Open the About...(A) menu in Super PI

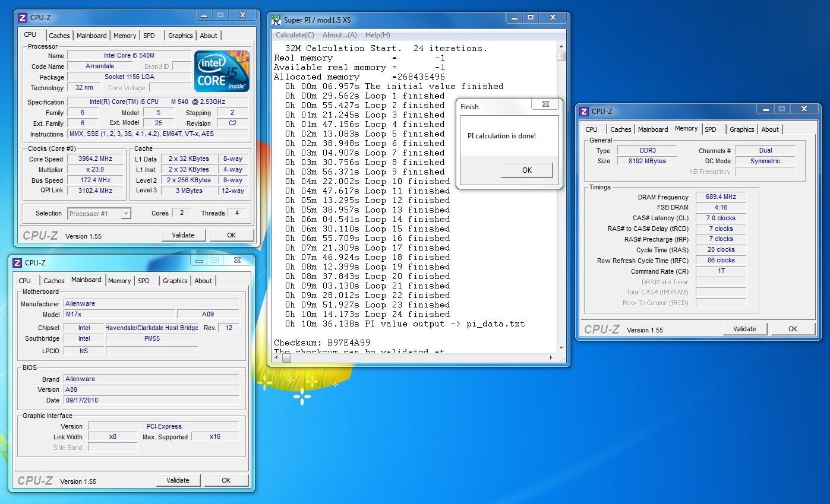point(339,35)
